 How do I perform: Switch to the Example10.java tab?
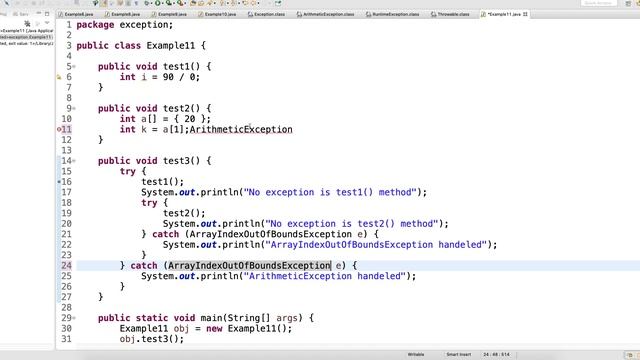217,14
